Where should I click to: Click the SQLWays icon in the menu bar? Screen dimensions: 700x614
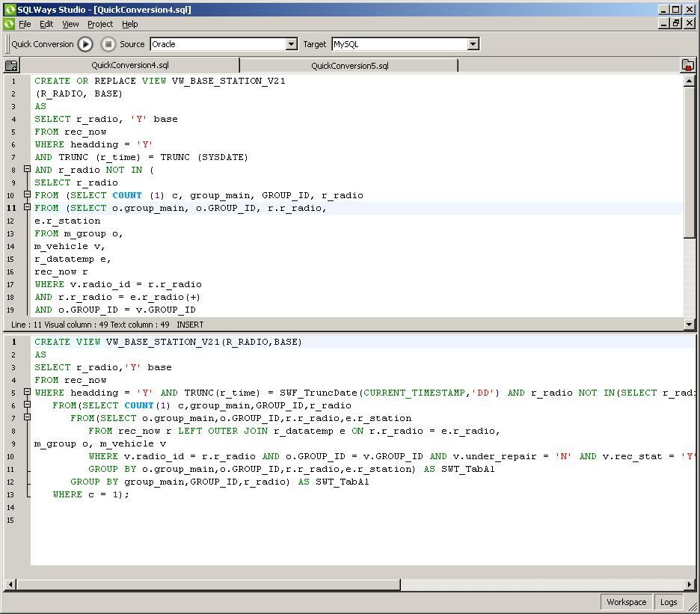pyautogui.click(x=9, y=24)
